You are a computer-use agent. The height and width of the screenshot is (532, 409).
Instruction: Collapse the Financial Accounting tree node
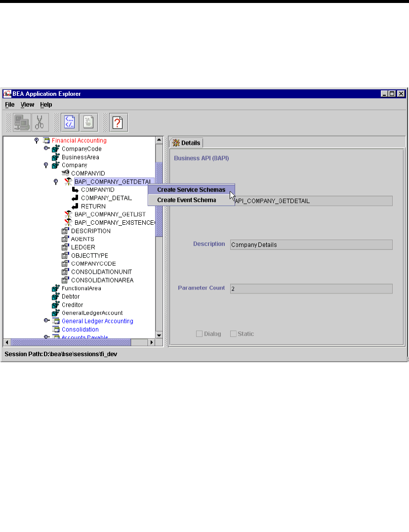pos(37,140)
